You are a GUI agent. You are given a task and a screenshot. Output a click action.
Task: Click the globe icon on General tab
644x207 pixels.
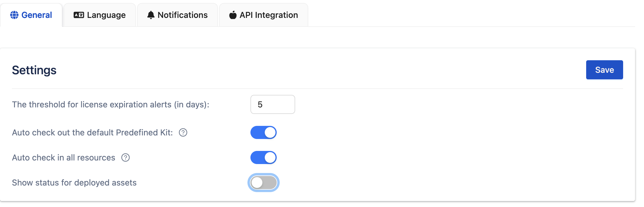point(14,15)
